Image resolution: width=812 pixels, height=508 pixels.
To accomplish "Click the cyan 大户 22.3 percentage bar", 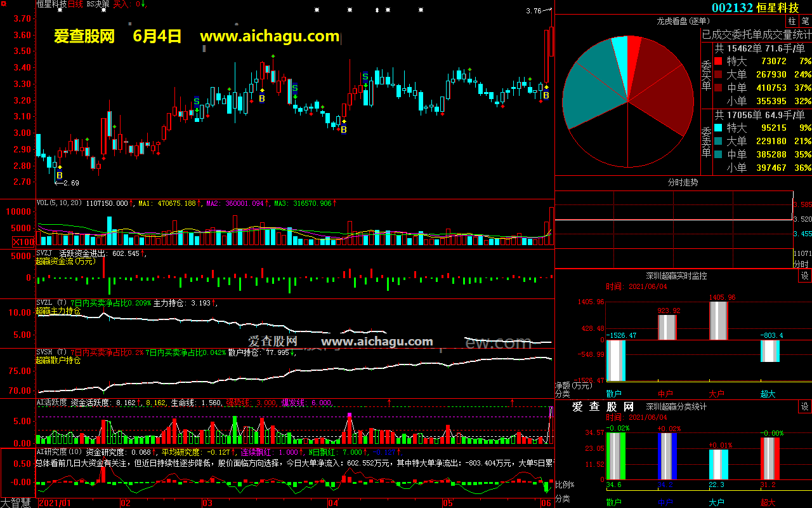I will 719,464.
